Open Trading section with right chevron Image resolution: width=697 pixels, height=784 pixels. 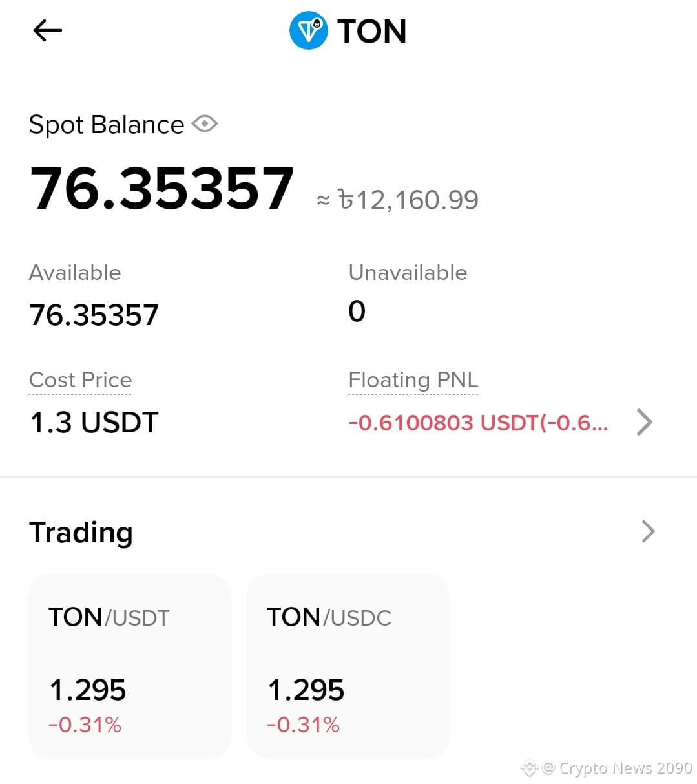pos(648,531)
